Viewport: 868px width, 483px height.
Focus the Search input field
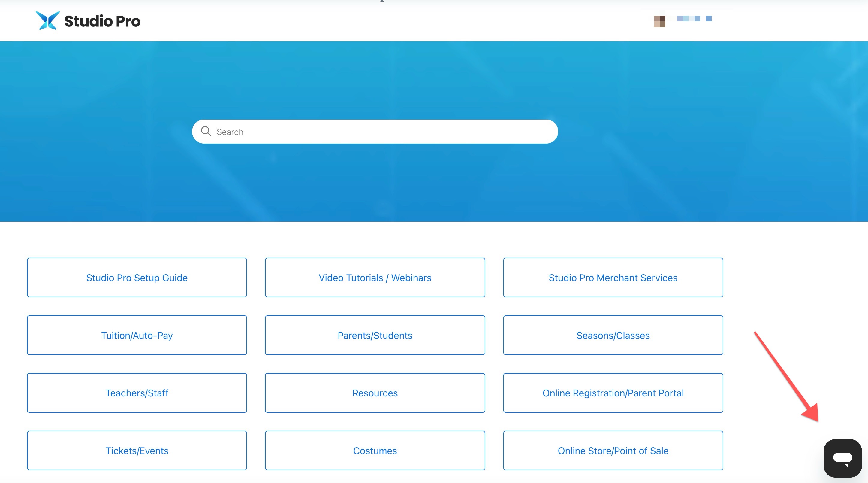point(375,132)
